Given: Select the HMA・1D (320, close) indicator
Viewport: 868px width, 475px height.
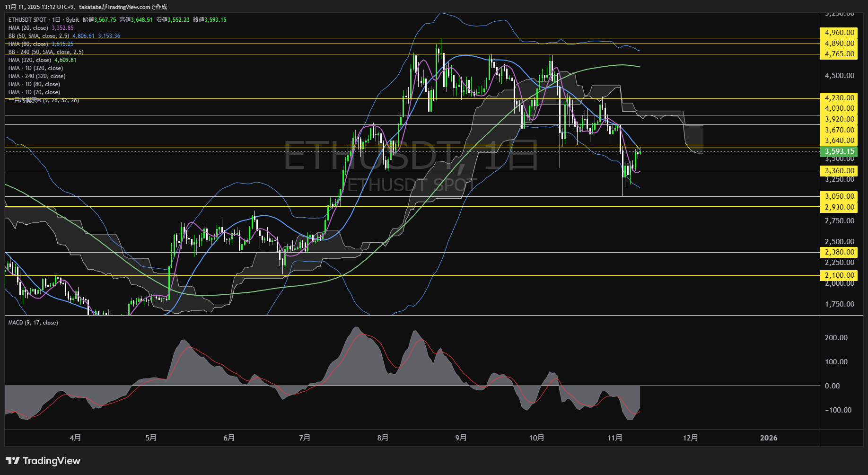Looking at the screenshot, I should [x=35, y=68].
